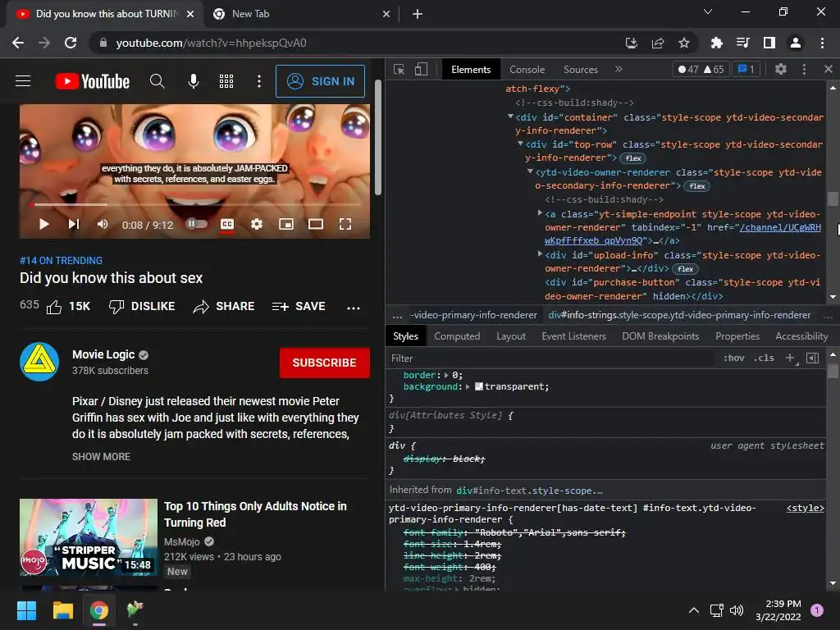Toggle :hov element state panel
The width and height of the screenshot is (840, 630).
tap(734, 358)
